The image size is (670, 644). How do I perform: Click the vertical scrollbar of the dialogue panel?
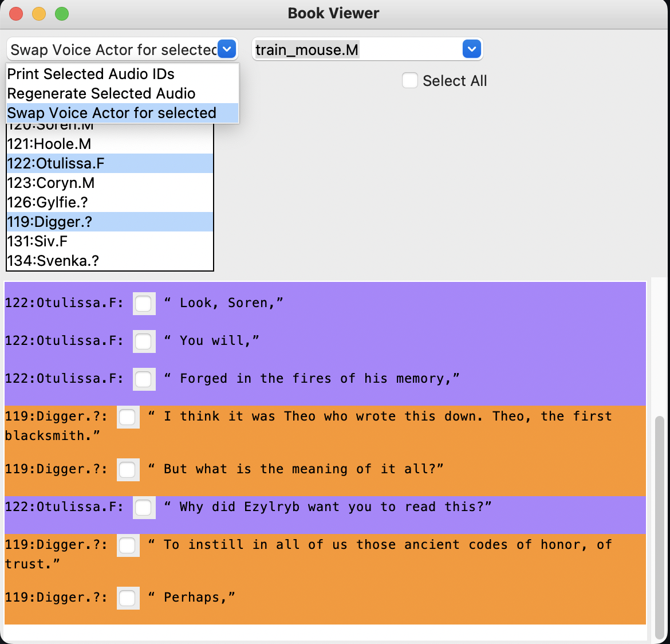click(x=659, y=516)
